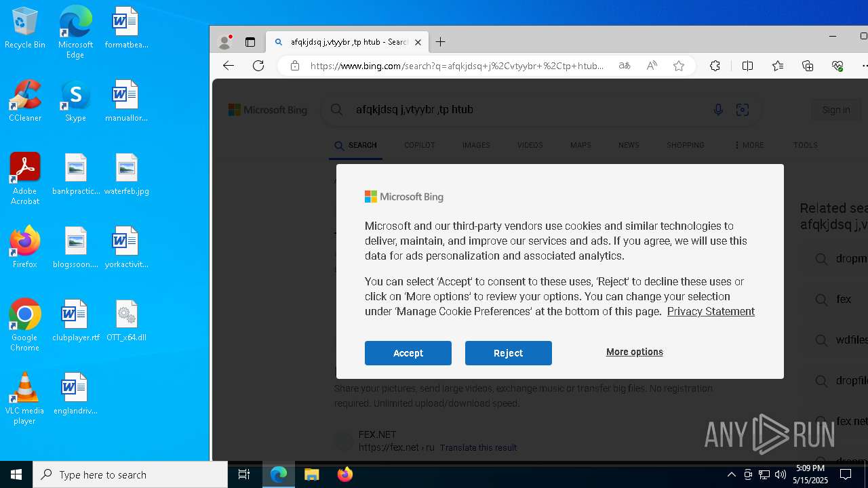The height and width of the screenshot is (488, 868).
Task: Launch VLC media player from desktop
Action: 25,399
